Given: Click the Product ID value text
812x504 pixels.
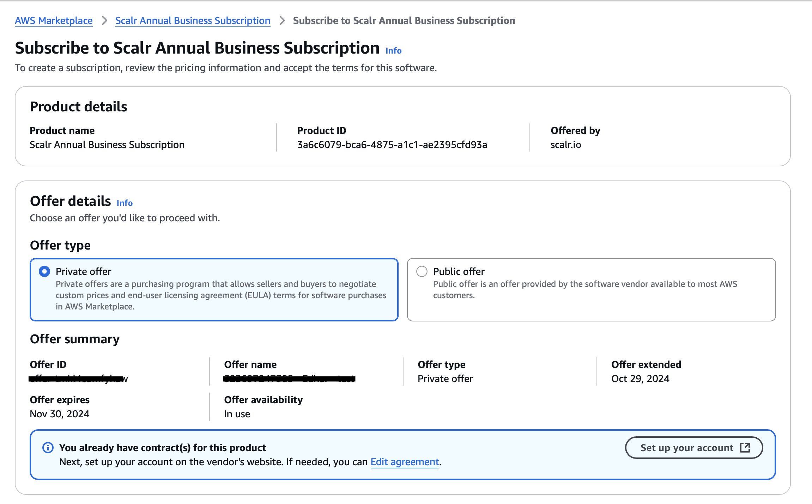Looking at the screenshot, I should click(392, 145).
